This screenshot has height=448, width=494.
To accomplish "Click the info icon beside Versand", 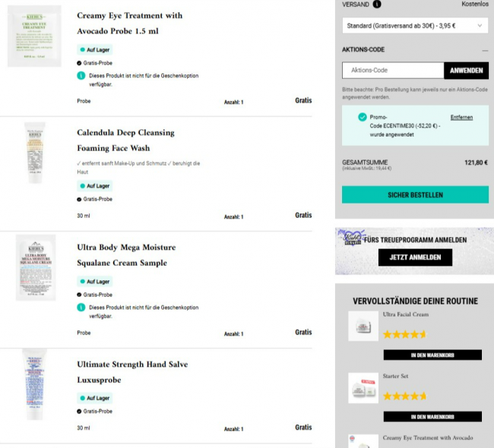I will point(378,5).
